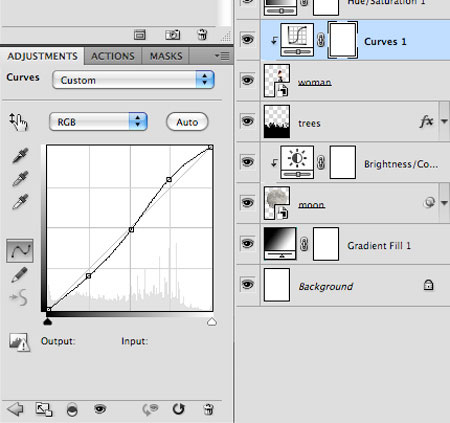Viewport: 450px width, 423px height.
Task: Hide the Background layer
Action: 247,284
